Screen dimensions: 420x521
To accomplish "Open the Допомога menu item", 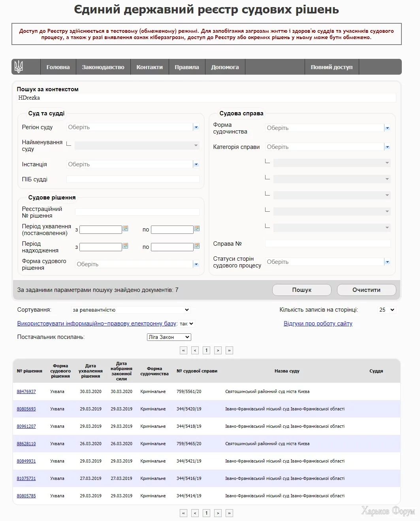I will coord(225,67).
